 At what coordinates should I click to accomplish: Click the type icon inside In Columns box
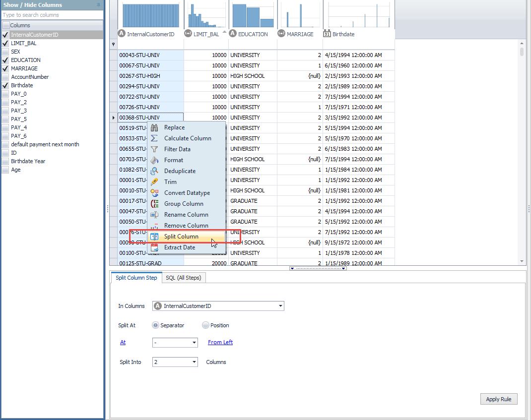[157, 306]
